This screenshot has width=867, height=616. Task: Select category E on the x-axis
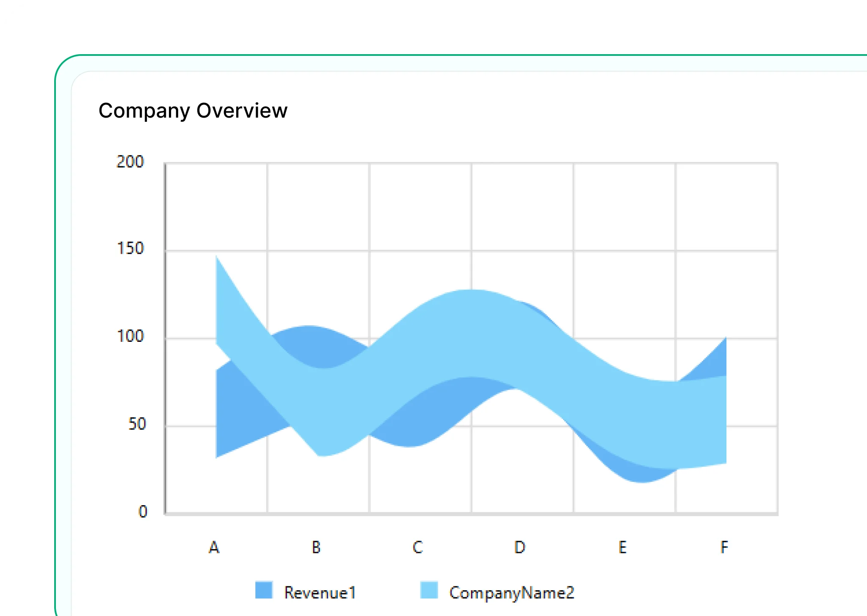click(622, 547)
